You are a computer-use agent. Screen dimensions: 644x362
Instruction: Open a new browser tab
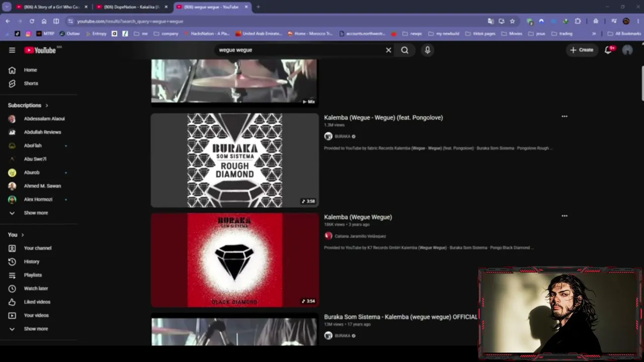click(258, 7)
